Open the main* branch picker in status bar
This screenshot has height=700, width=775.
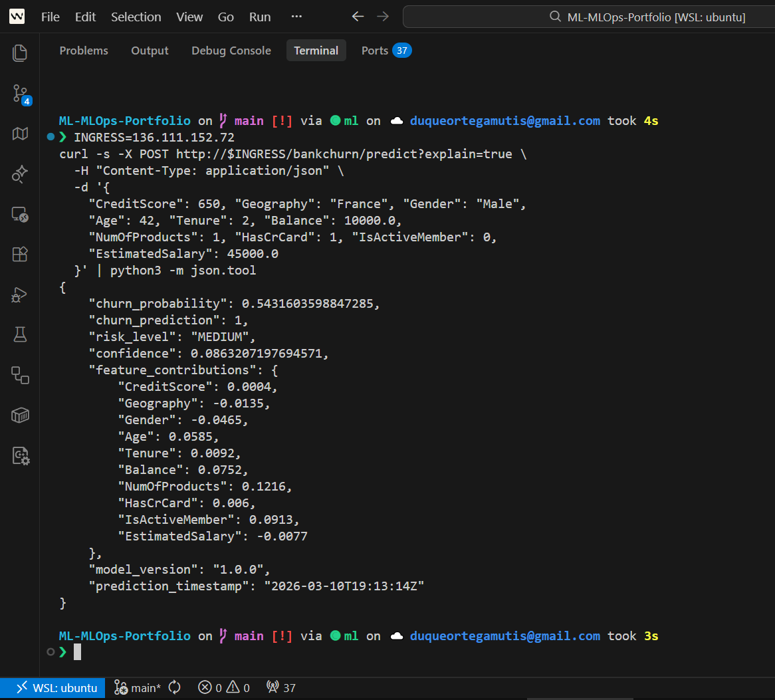pos(138,688)
